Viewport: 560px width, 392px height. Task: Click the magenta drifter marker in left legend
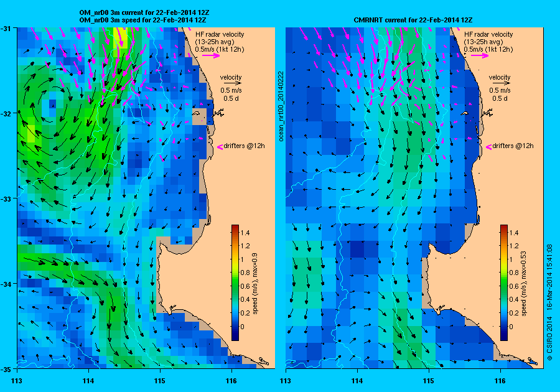(220, 146)
